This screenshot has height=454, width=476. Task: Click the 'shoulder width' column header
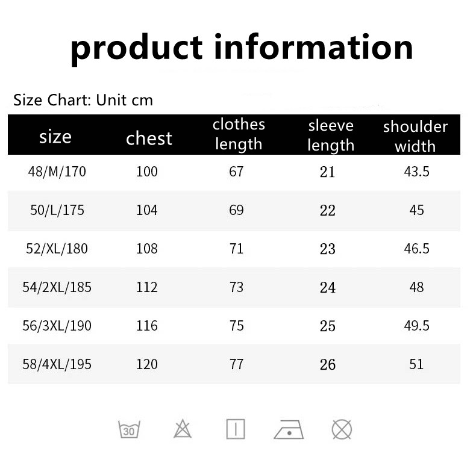coord(415,136)
